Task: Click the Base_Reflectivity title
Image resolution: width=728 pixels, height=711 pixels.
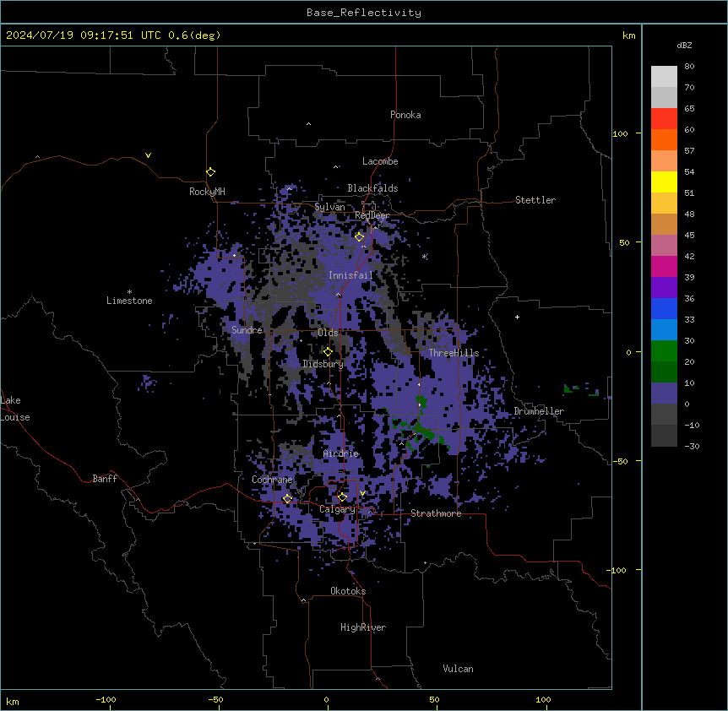Action: coord(364,13)
